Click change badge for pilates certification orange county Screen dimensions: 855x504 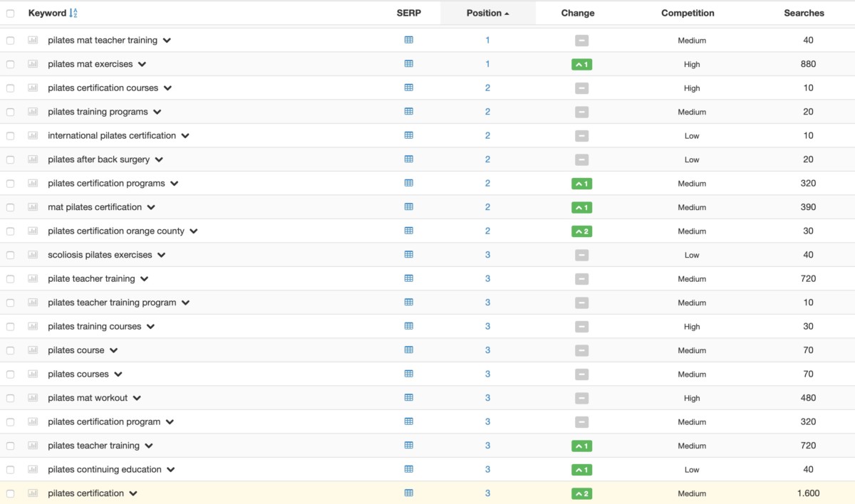581,231
